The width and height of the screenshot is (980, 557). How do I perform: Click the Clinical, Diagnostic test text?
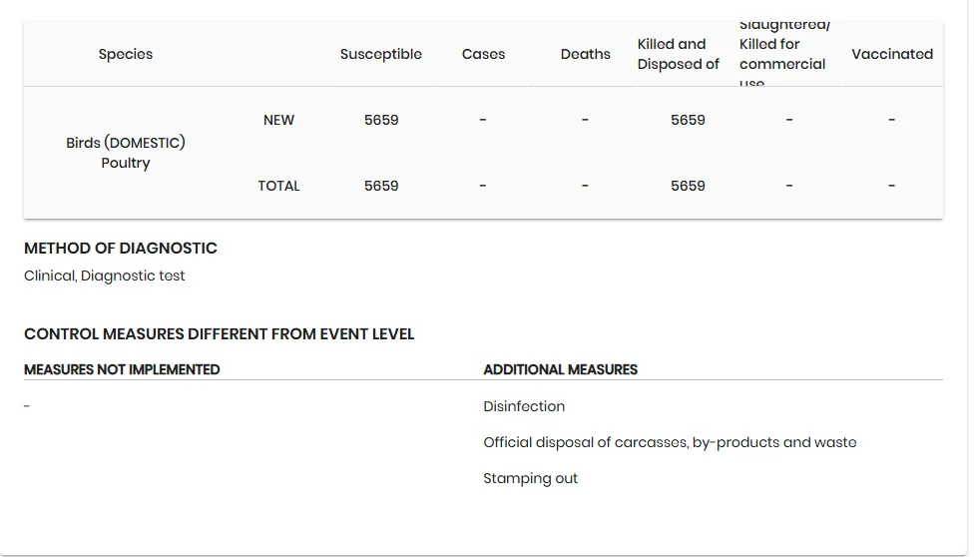tap(105, 276)
